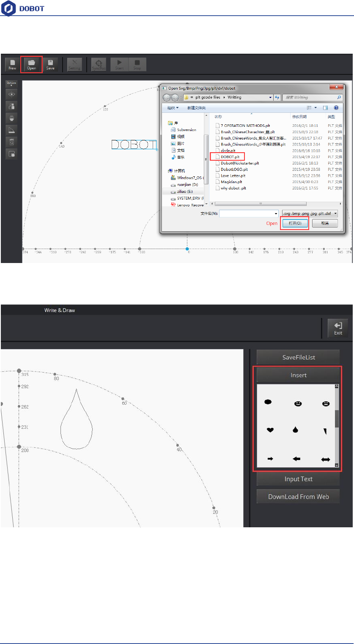Expand the path address bar dropdown

271,97
